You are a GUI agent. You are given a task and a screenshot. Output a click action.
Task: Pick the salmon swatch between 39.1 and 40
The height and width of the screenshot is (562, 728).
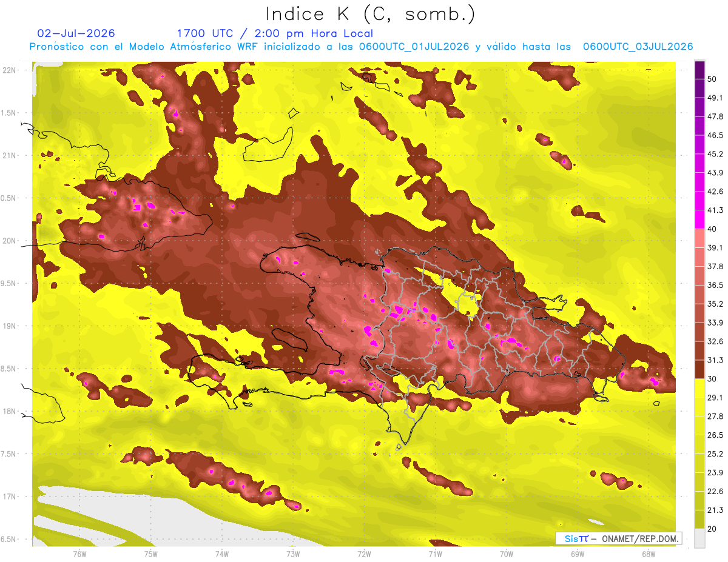point(699,238)
